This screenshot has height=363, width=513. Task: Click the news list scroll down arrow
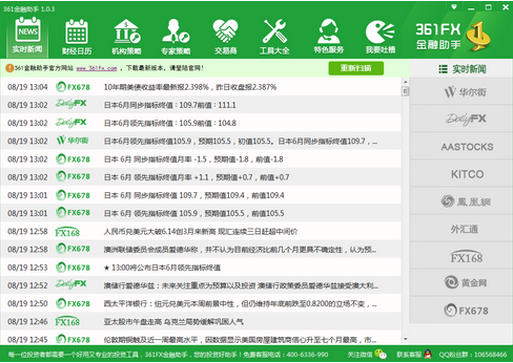click(405, 339)
